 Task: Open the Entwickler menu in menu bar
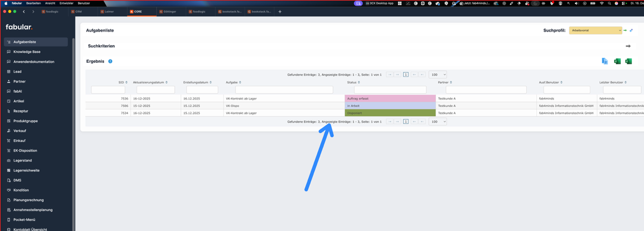pos(66,3)
